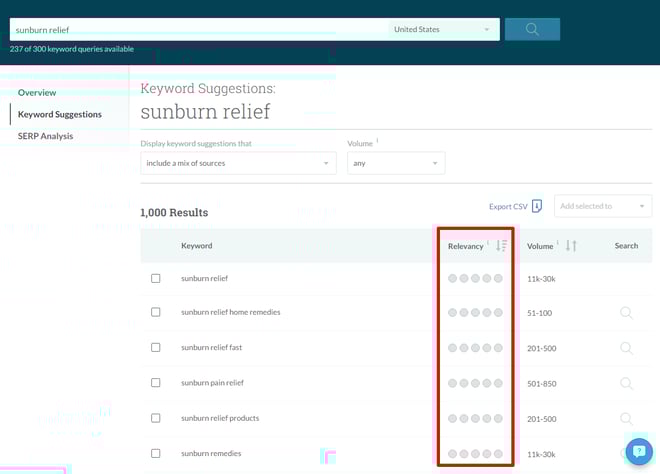This screenshot has width=660, height=474.
Task: Click into keyword search field
Action: 199,29
